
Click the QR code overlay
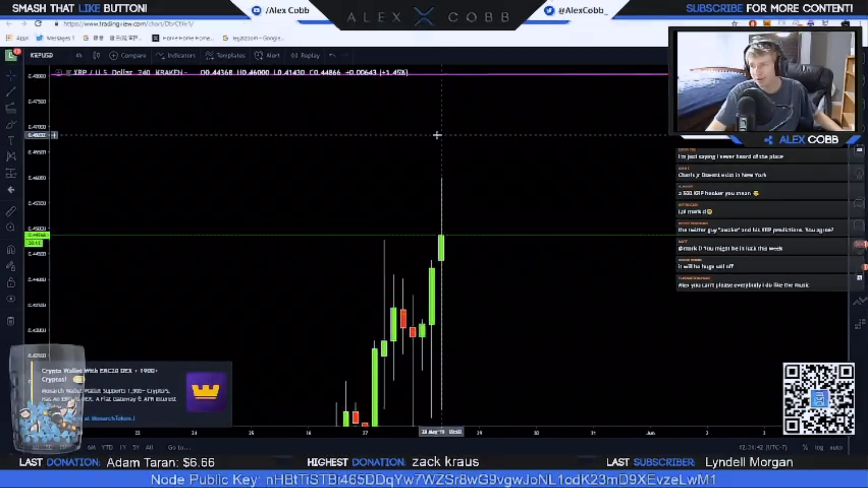tap(819, 399)
